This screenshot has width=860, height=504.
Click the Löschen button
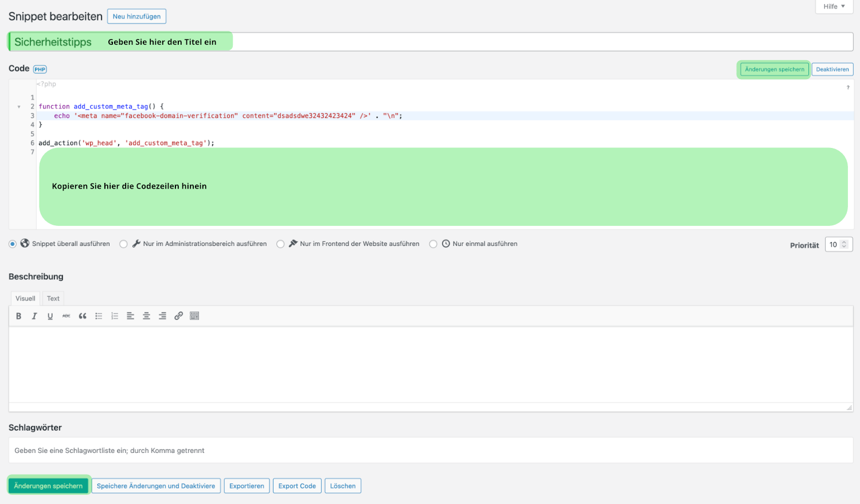coord(343,486)
